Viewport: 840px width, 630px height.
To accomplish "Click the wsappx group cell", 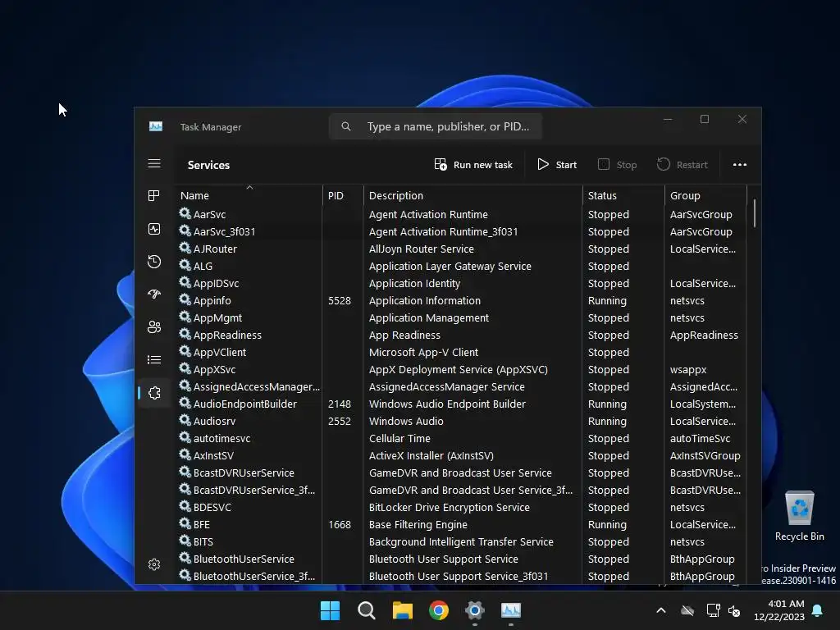I will (x=688, y=369).
